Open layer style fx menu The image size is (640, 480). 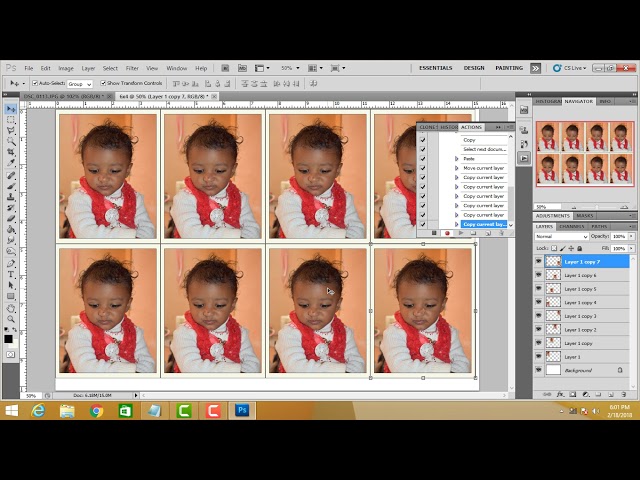560,394
